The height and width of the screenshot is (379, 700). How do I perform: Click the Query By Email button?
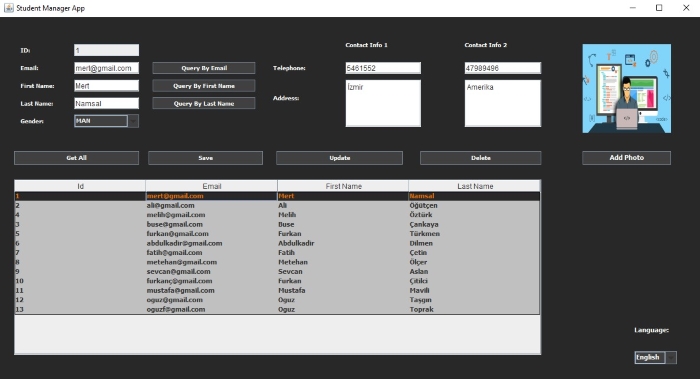pyautogui.click(x=204, y=68)
